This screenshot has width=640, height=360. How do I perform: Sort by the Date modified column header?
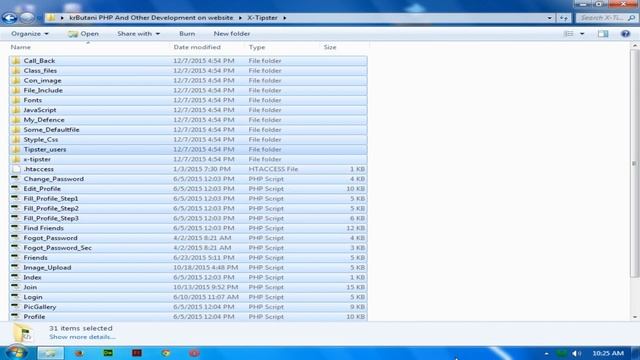point(197,47)
